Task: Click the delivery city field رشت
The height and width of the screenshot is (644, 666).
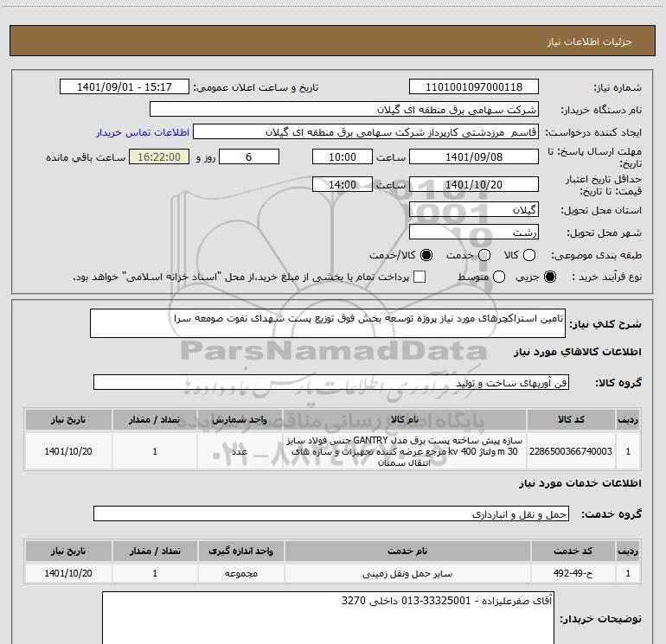Action: click(474, 232)
